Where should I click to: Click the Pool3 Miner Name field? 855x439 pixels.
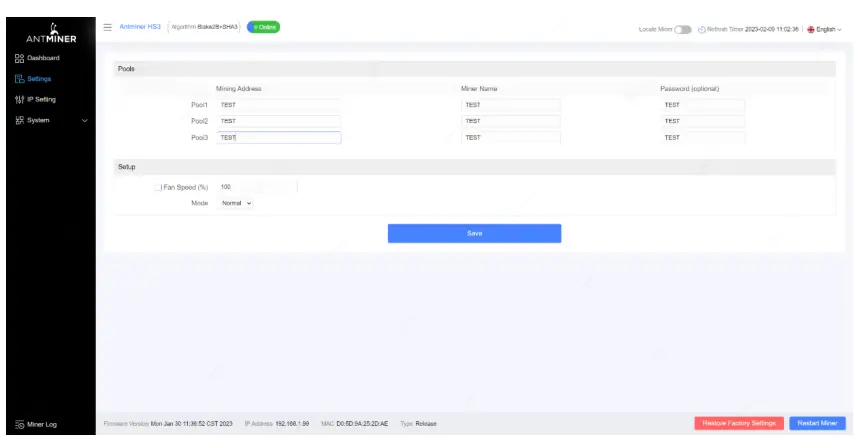pyautogui.click(x=511, y=137)
